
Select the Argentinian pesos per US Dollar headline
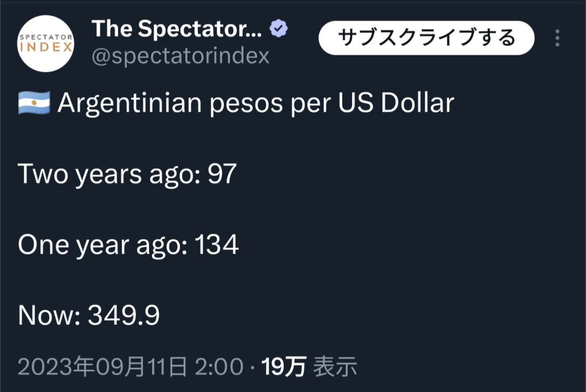[x=255, y=104]
